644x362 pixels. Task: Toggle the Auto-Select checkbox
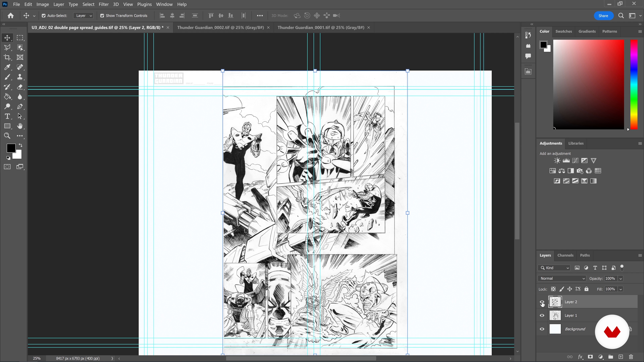coord(43,15)
